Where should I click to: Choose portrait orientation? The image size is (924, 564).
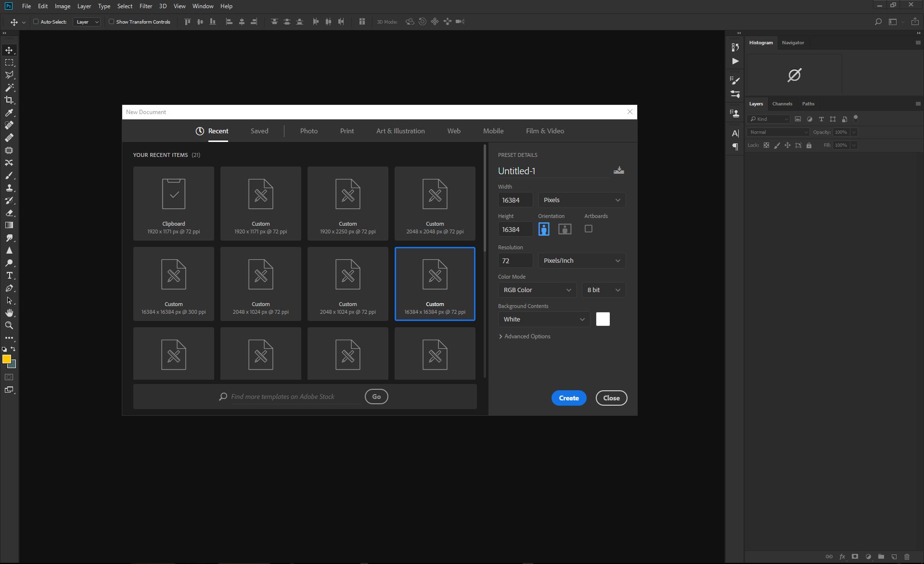click(x=544, y=229)
